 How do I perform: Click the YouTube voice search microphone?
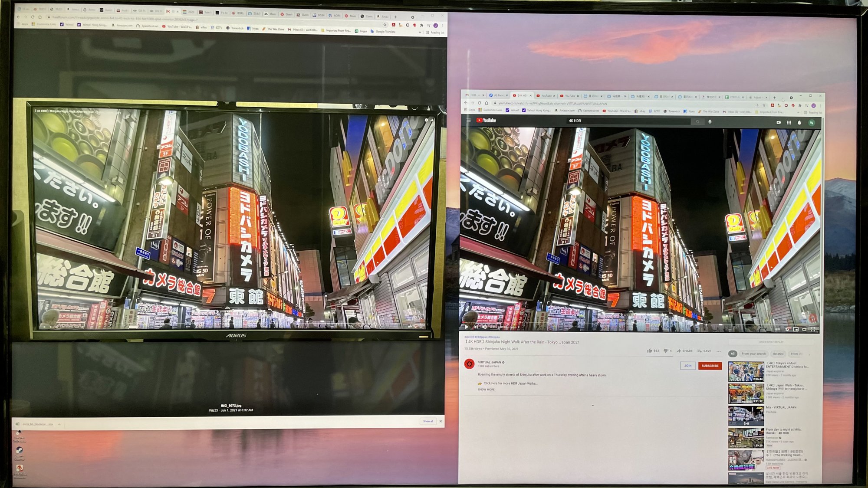(x=710, y=122)
